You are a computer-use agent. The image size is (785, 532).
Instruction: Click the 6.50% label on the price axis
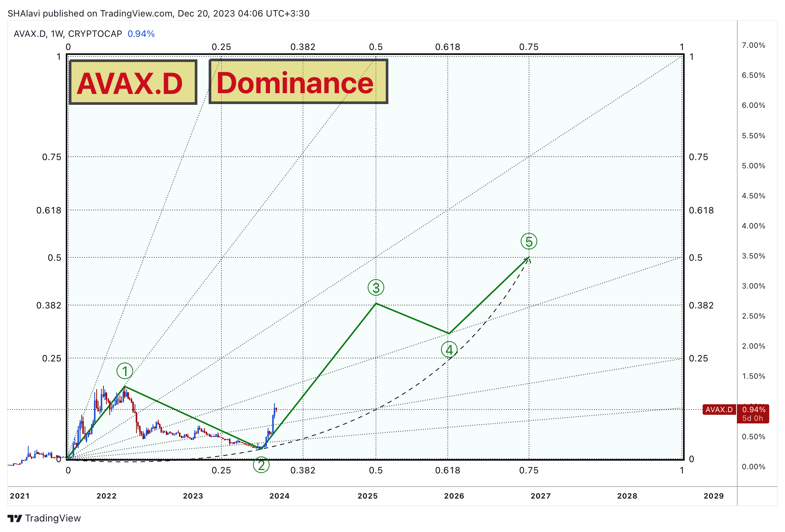753,75
